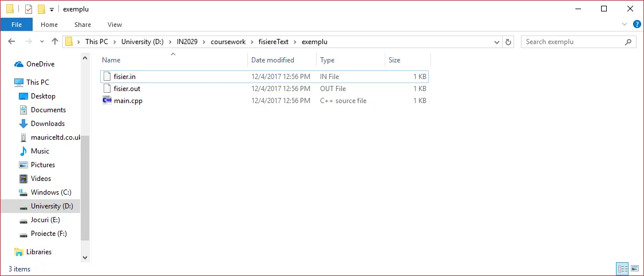Switch to large thumbnails view icon
The width and height of the screenshot is (644, 276).
pyautogui.click(x=634, y=269)
